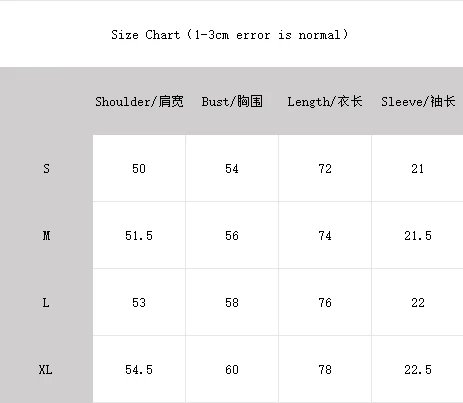Click the M length value 74
The height and width of the screenshot is (403, 463).
(325, 236)
